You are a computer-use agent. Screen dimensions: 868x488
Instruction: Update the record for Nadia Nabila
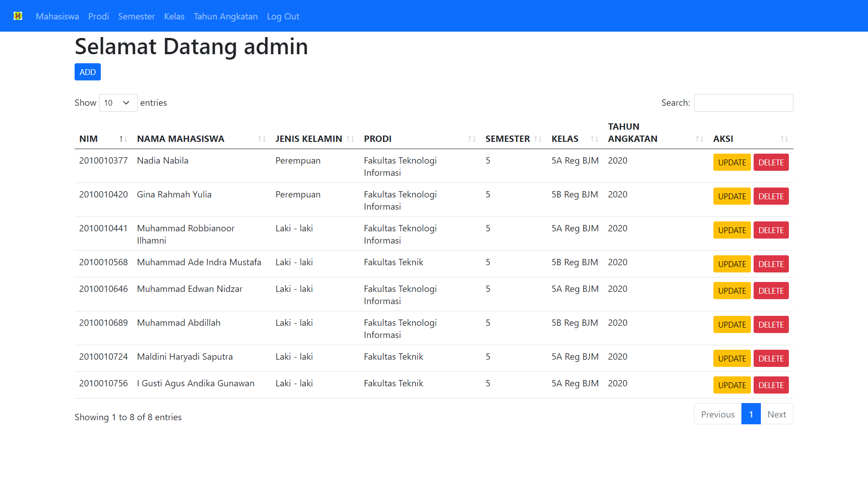pos(731,162)
